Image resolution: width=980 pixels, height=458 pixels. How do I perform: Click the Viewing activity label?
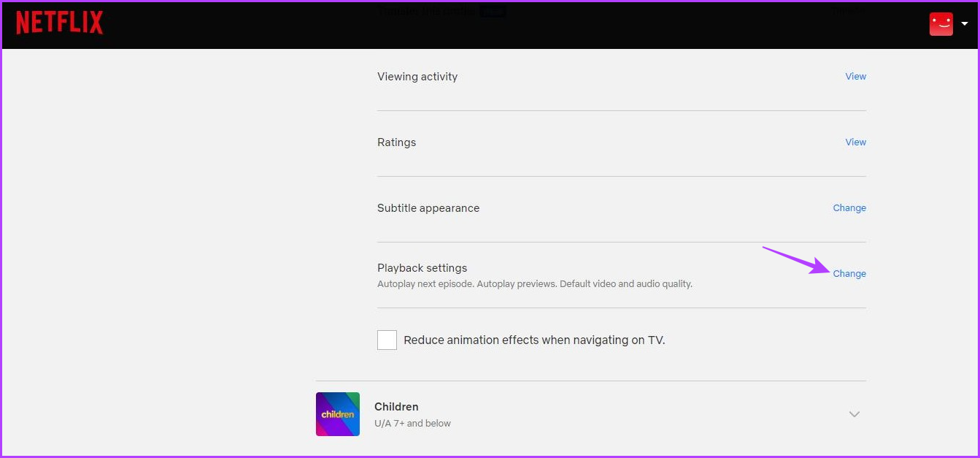coord(417,77)
